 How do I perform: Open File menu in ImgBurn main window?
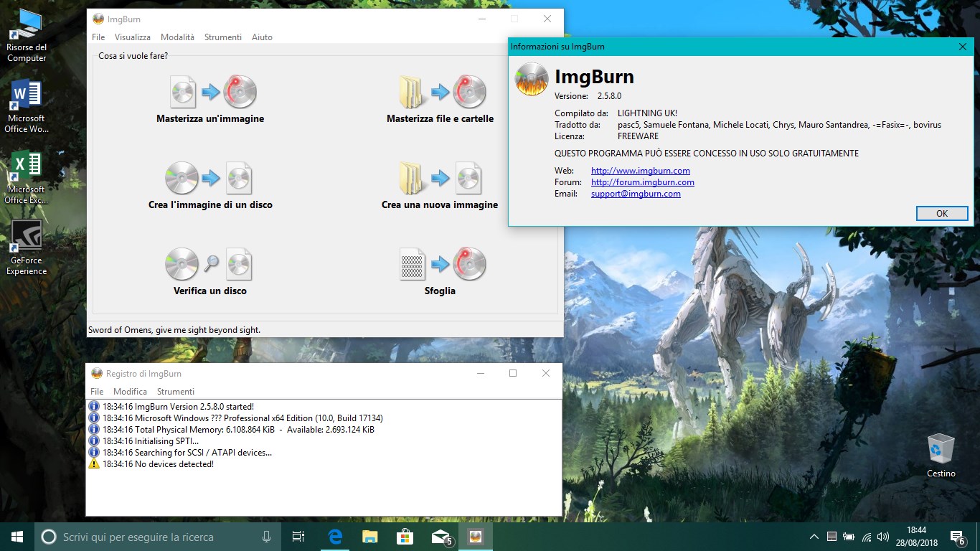[x=98, y=37]
